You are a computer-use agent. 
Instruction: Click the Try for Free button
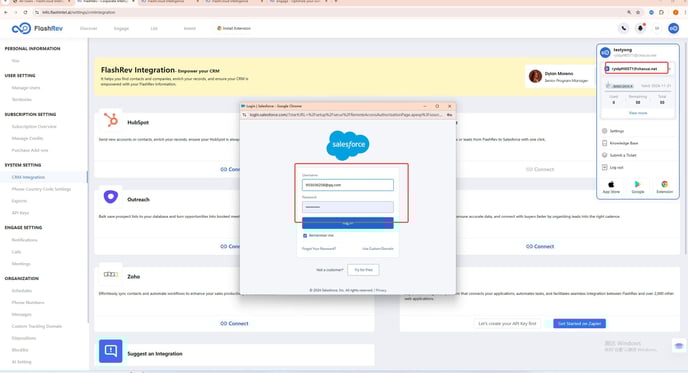(363, 270)
